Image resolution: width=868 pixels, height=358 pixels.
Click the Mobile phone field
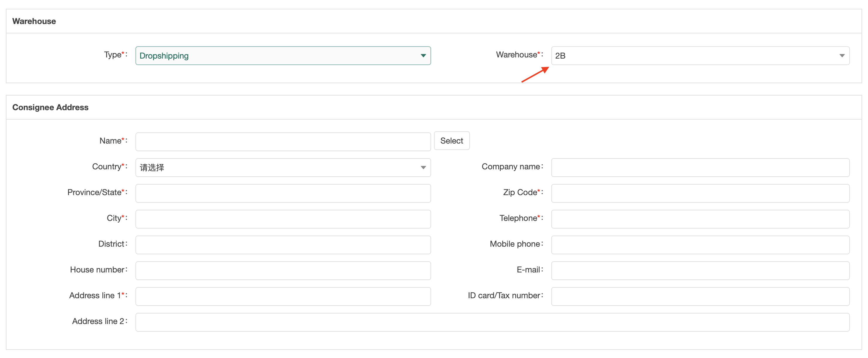[700, 245]
